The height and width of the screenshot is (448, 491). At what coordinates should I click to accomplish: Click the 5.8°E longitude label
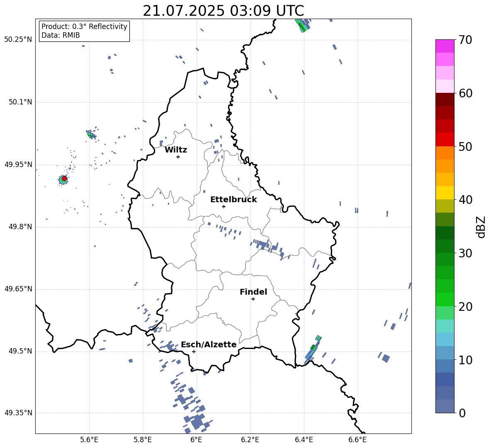(143, 440)
